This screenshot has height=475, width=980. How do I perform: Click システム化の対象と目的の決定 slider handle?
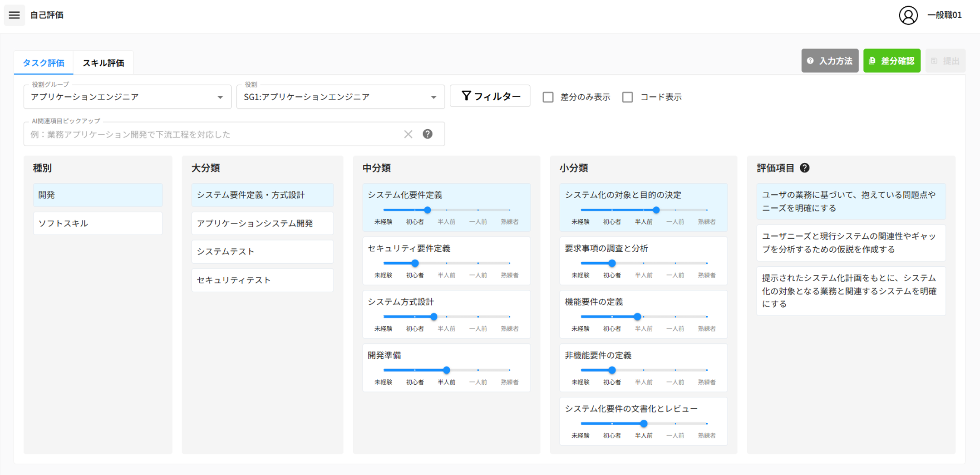[656, 210]
